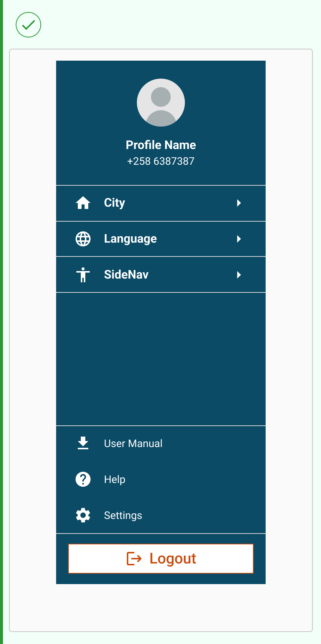The width and height of the screenshot is (321, 644).
Task: Click the Profile Name heading
Action: [x=161, y=145]
